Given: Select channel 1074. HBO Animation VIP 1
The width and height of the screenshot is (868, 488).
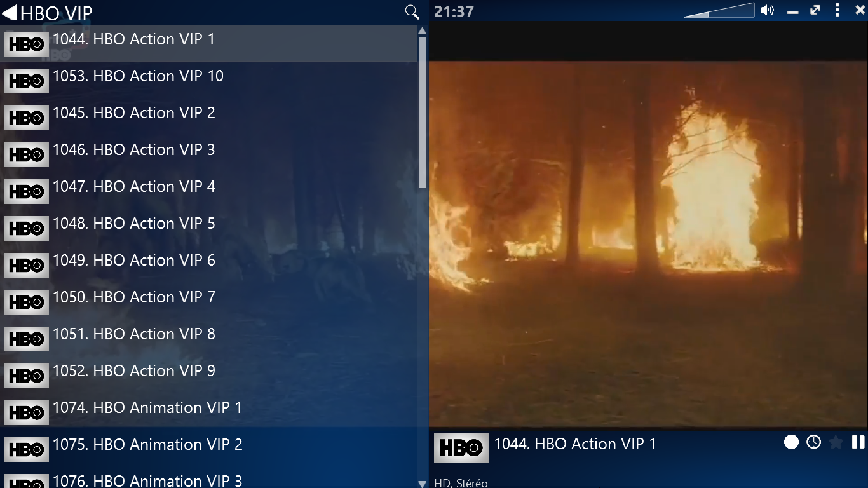Looking at the screenshot, I should pyautogui.click(x=208, y=412).
